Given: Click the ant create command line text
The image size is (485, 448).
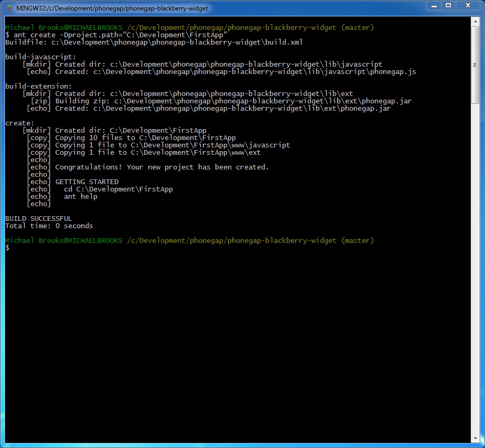Looking at the screenshot, I should [x=116, y=35].
